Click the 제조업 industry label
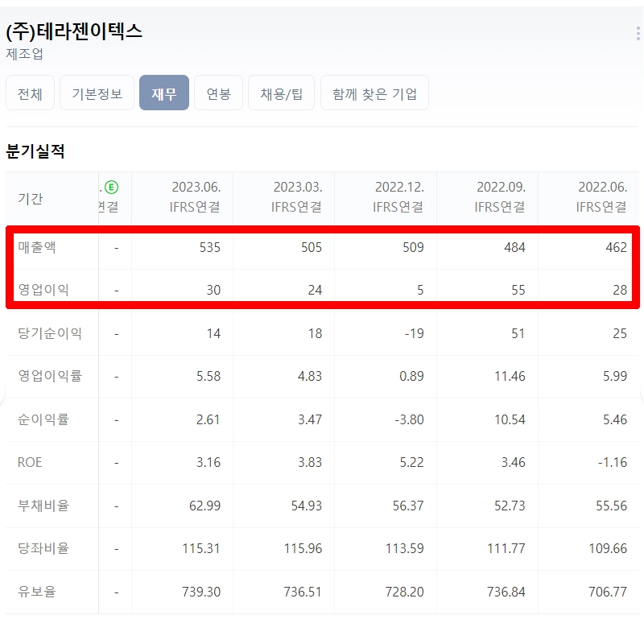Image resolution: width=644 pixels, height=644 pixels. pyautogui.click(x=24, y=54)
